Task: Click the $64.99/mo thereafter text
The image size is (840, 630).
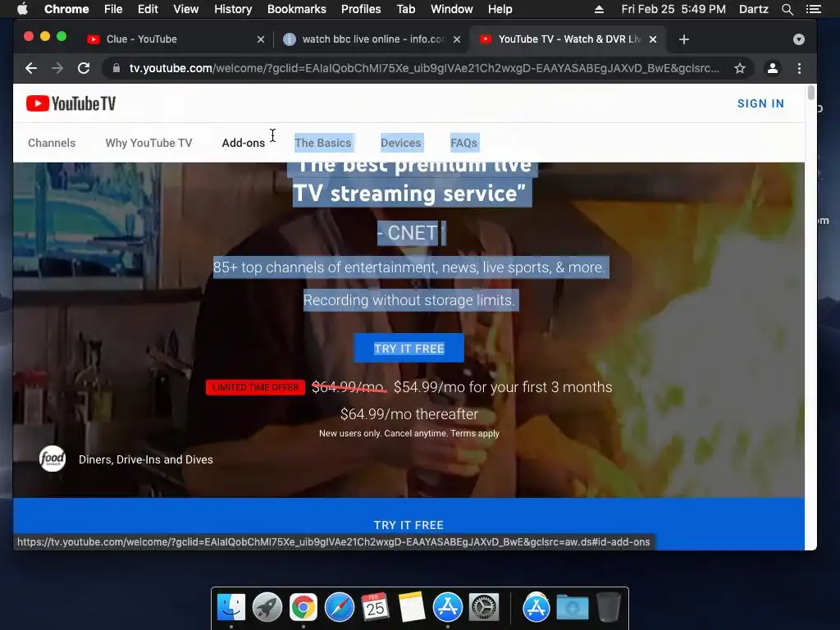Action: [x=409, y=414]
